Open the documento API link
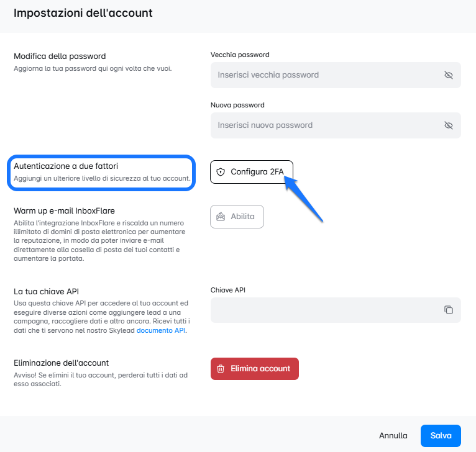The width and height of the screenshot is (476, 452). 162,331
